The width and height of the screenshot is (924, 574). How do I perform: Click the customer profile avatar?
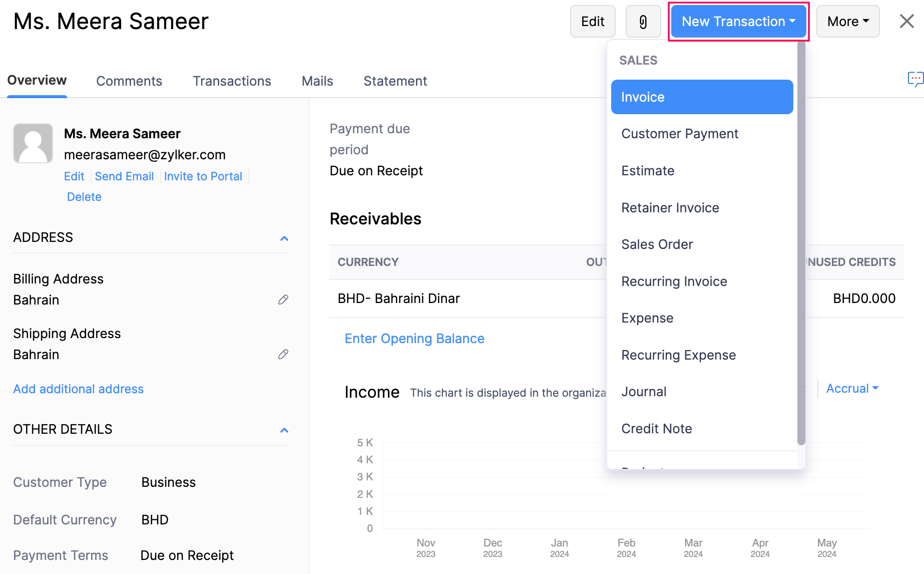pyautogui.click(x=33, y=143)
